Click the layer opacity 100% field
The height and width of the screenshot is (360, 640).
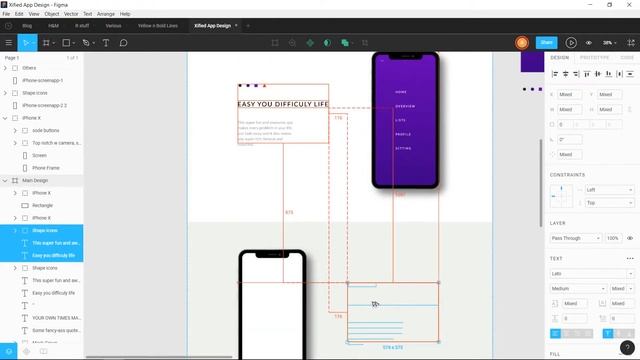coord(613,238)
